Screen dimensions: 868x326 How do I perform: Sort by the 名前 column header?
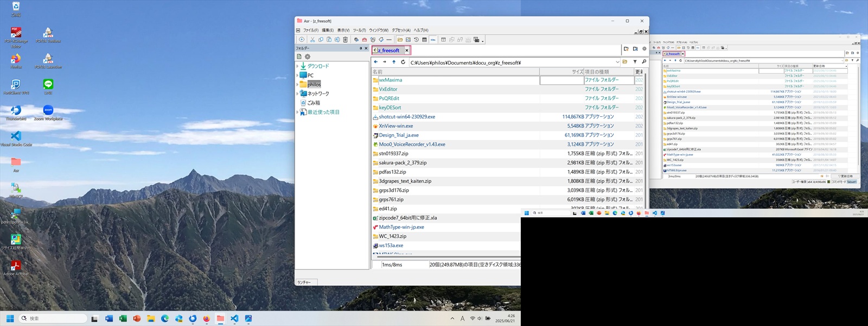point(456,72)
